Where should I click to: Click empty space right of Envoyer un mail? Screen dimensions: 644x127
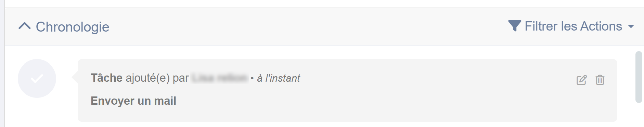pyautogui.click(x=376, y=101)
